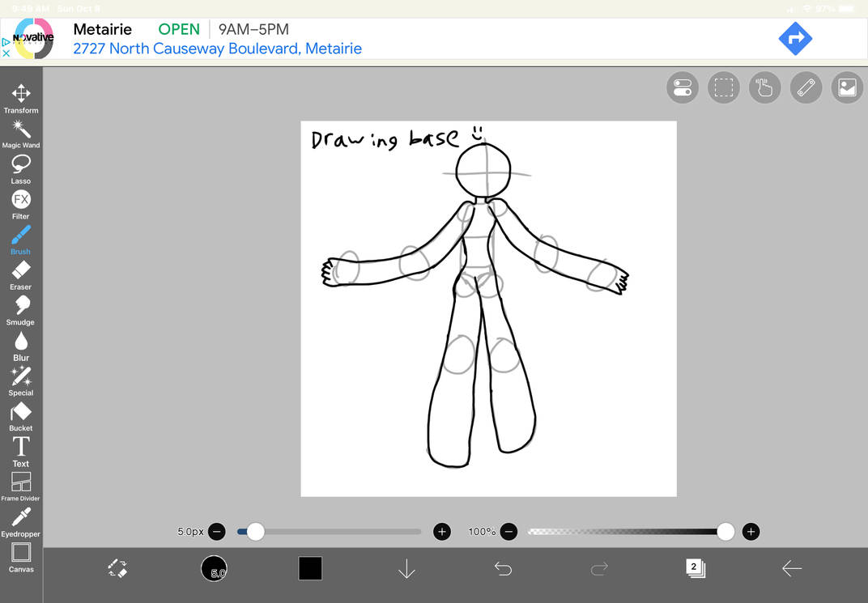Viewport: 868px width, 603px height.
Task: Open the layers panel showing 2 layers
Action: pos(696,568)
